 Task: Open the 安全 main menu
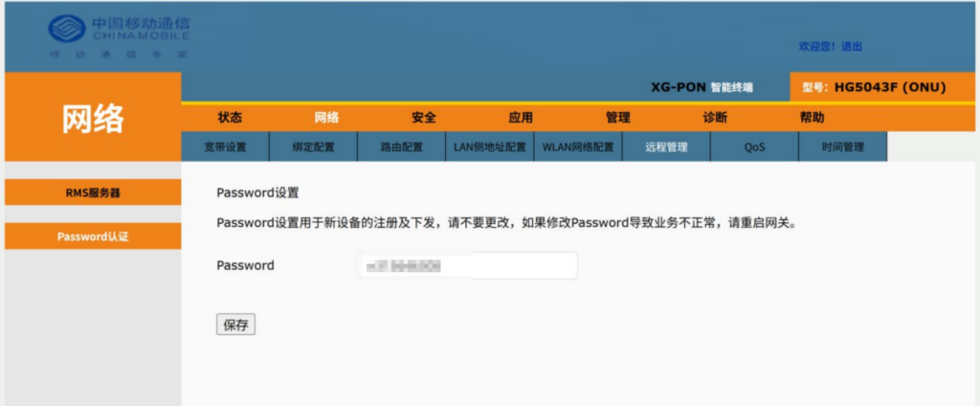[x=424, y=118]
